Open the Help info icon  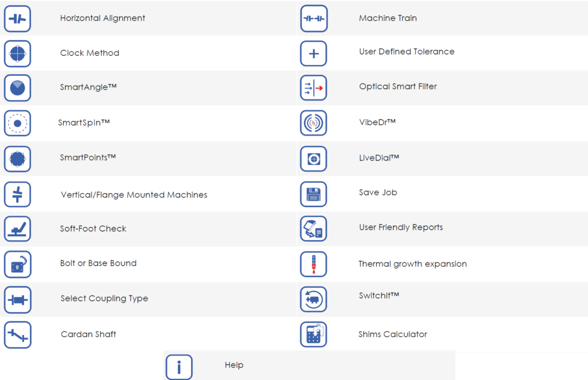pos(179,367)
